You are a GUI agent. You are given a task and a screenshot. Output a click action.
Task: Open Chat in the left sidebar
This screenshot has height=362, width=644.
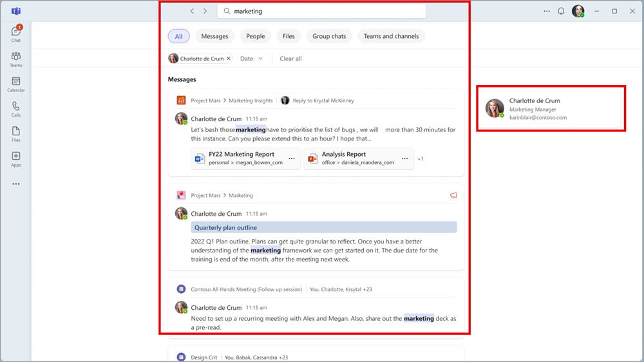pos(15,33)
